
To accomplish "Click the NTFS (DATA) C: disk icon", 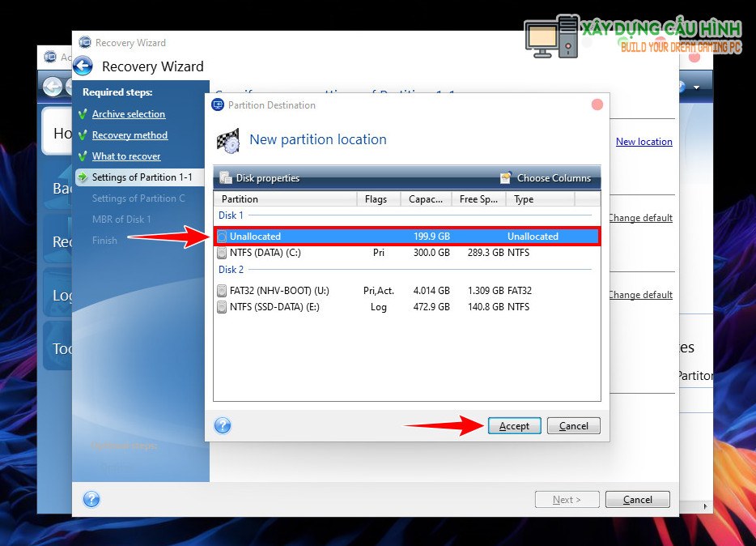I will pyautogui.click(x=223, y=253).
